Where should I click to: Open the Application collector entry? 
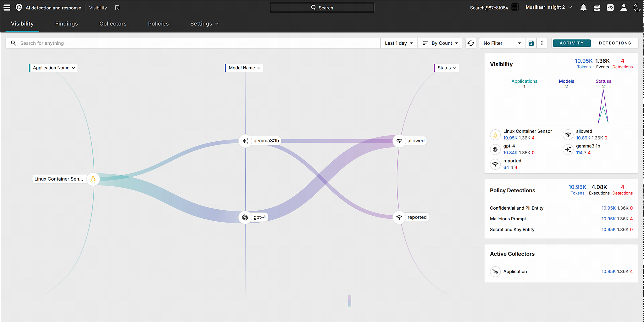(515, 271)
